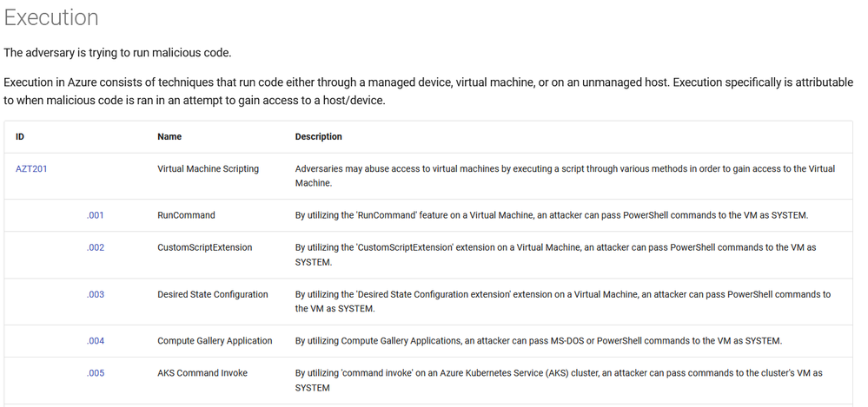Click the Name column header

click(169, 136)
